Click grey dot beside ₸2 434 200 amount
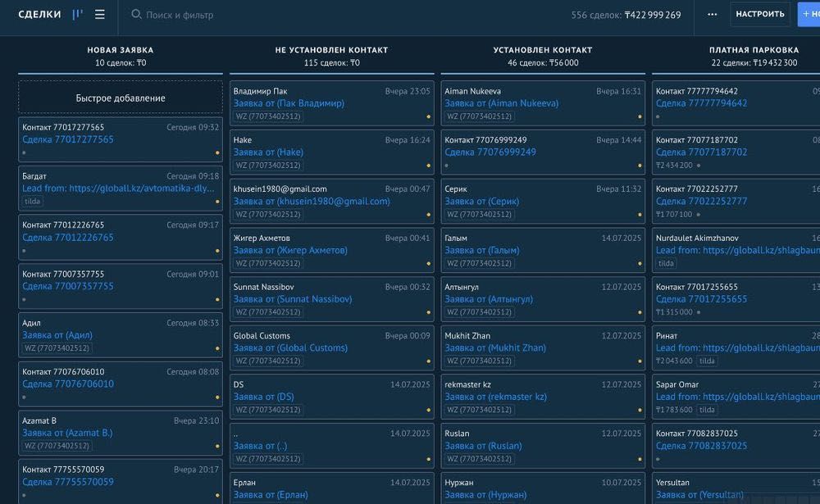Image resolution: width=820 pixels, height=504 pixels. pos(699,166)
